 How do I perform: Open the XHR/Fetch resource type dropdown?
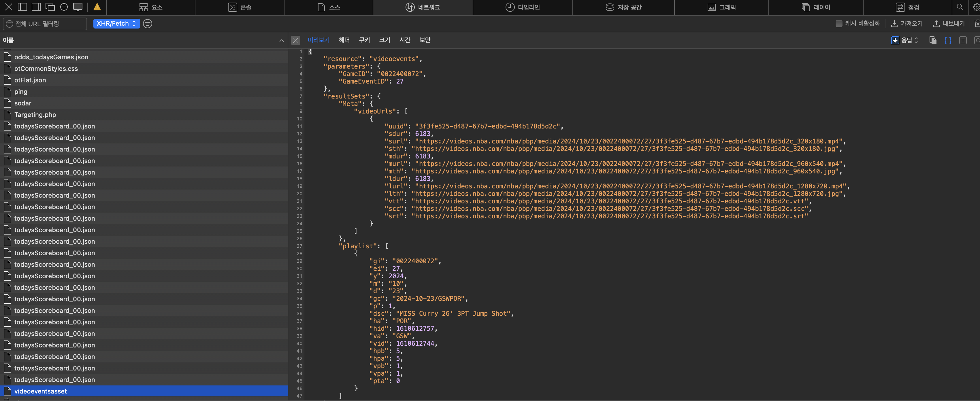click(116, 24)
